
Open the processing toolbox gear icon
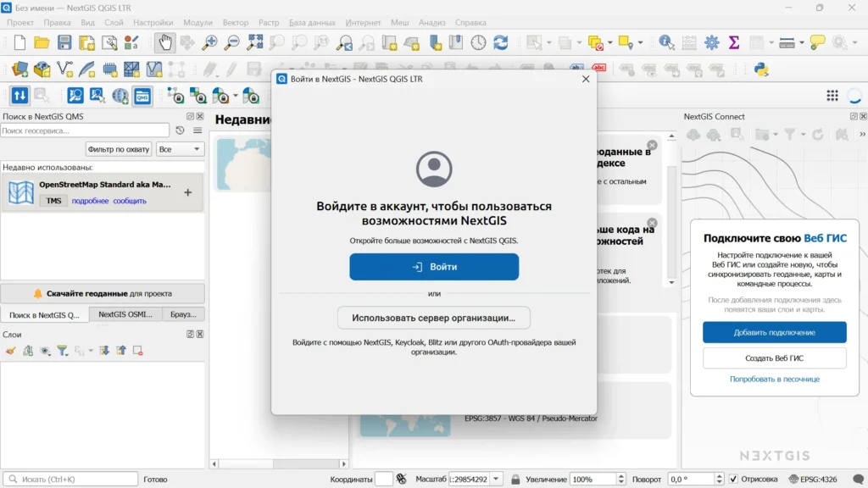(712, 42)
